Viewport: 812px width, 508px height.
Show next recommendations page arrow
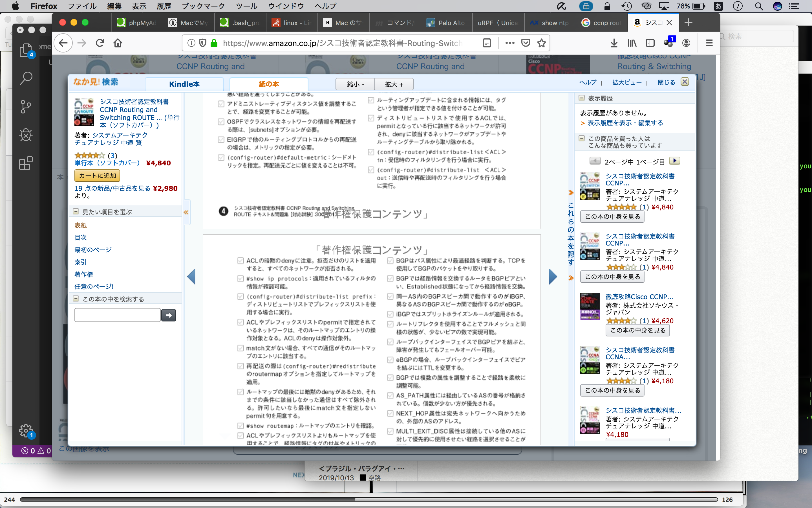[x=674, y=161]
